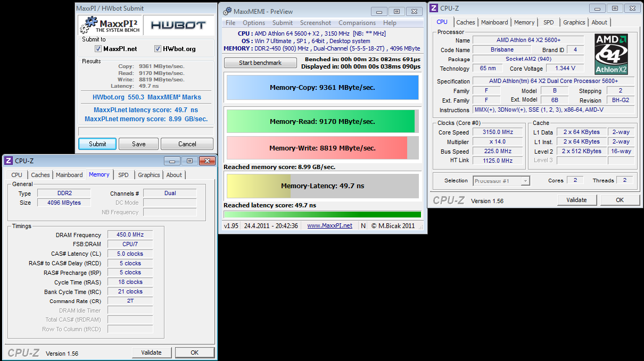Click the Size 4096 MBytes field
This screenshot has height=361, width=644.
tap(64, 203)
